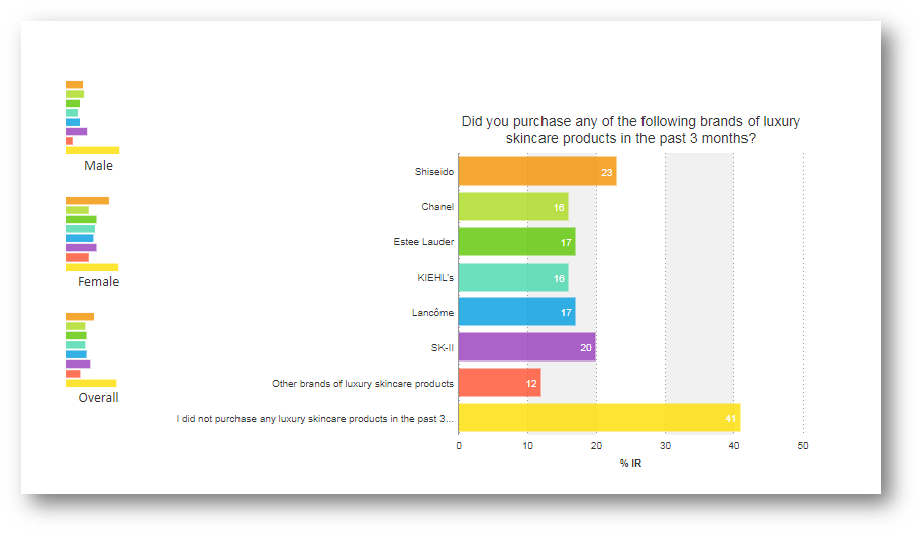Image resolution: width=923 pixels, height=536 pixels.
Task: Click the Male label text
Action: click(98, 166)
